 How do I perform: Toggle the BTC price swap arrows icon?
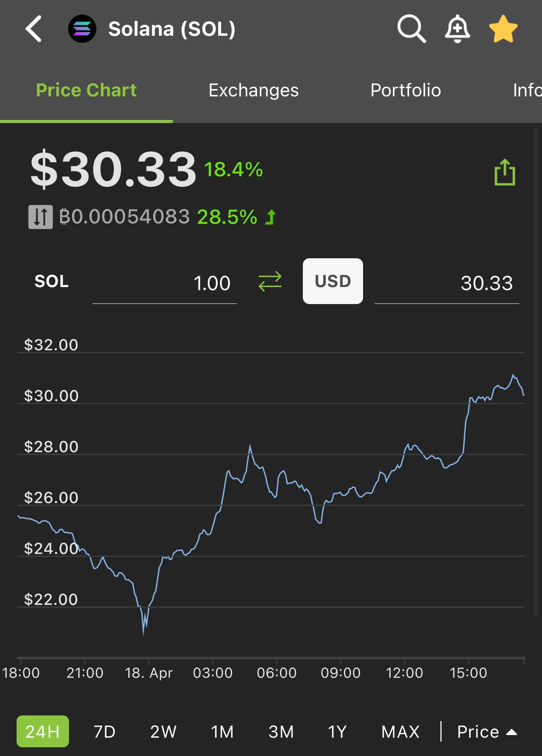[41, 217]
